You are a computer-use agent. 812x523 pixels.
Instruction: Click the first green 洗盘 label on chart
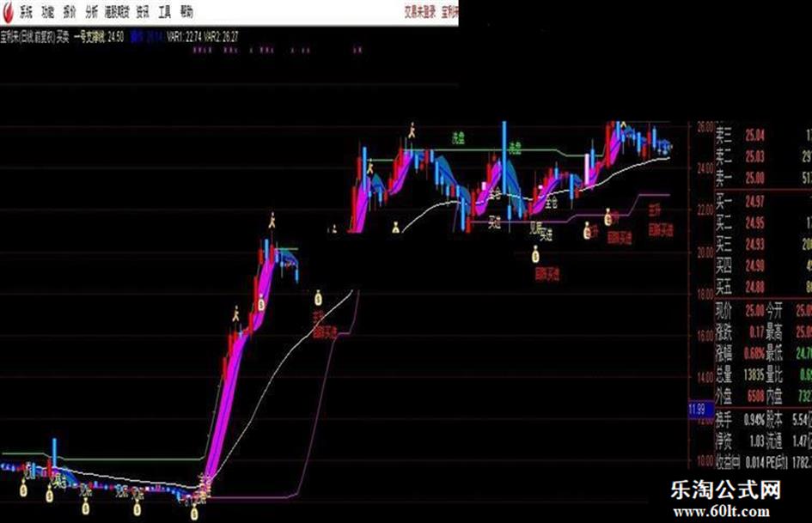click(x=458, y=138)
